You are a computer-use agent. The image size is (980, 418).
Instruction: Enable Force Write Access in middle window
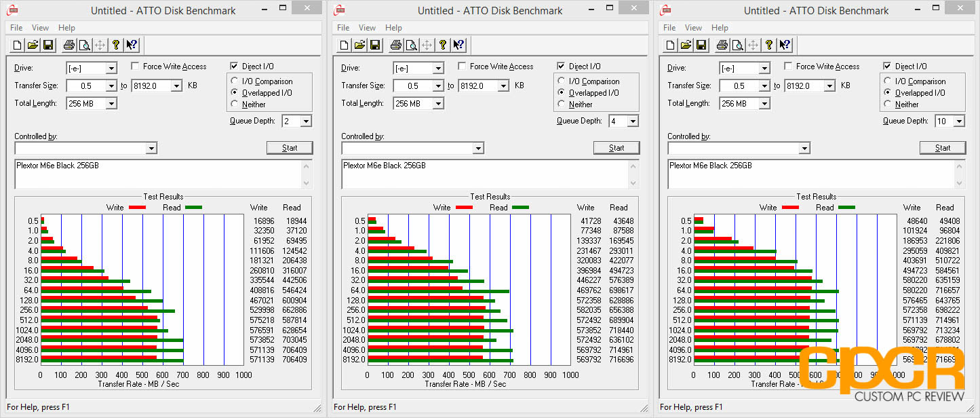tap(463, 66)
